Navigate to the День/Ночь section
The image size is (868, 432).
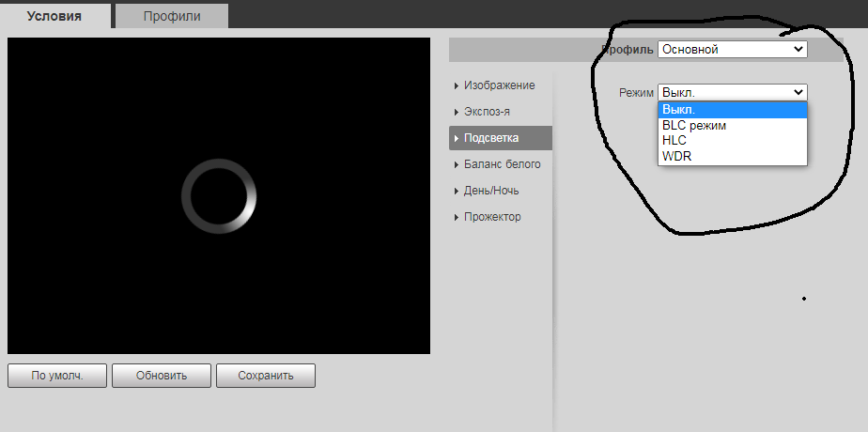click(490, 191)
